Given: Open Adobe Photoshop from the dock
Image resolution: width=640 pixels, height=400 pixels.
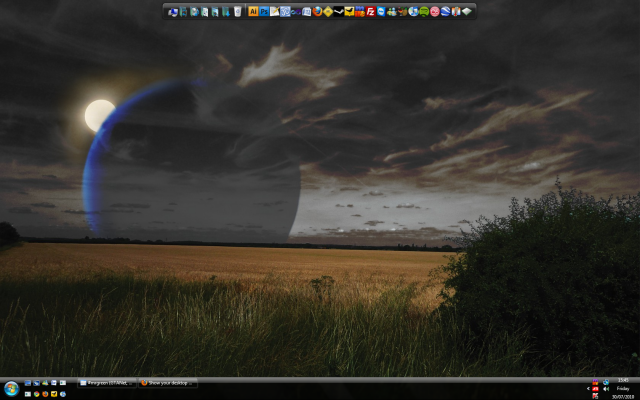Looking at the screenshot, I should (x=264, y=11).
